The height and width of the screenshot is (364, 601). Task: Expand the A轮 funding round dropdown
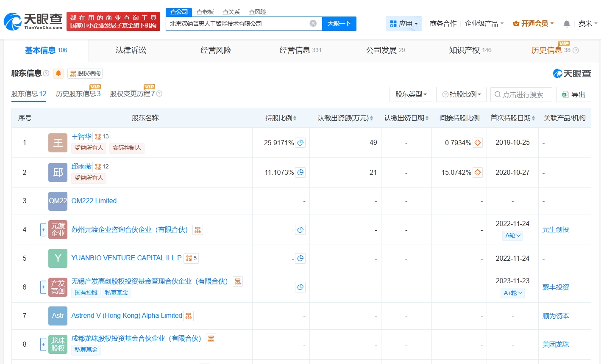(512, 235)
